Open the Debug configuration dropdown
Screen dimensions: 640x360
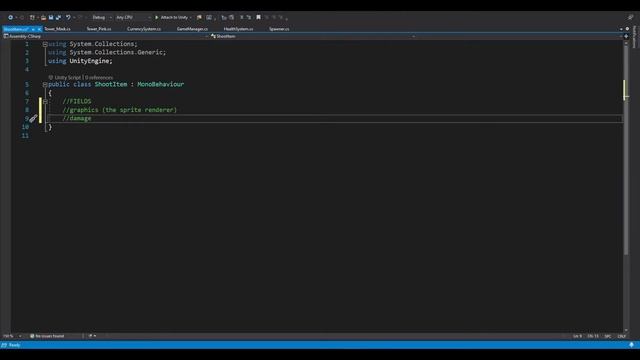pyautogui.click(x=102, y=18)
